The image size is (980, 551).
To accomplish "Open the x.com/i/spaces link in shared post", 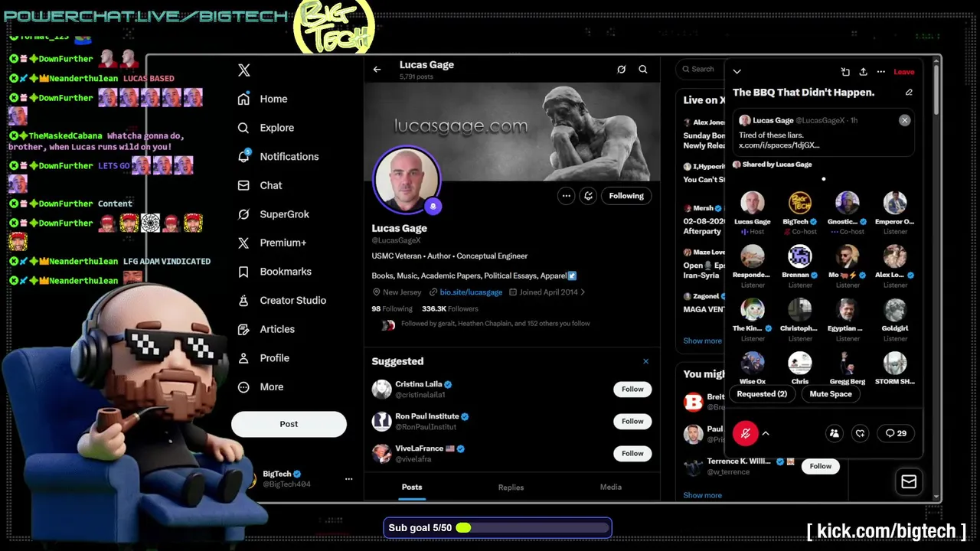I will [779, 145].
